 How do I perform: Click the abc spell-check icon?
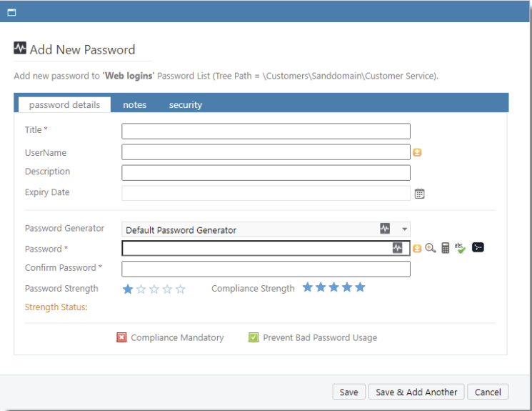[x=460, y=248]
